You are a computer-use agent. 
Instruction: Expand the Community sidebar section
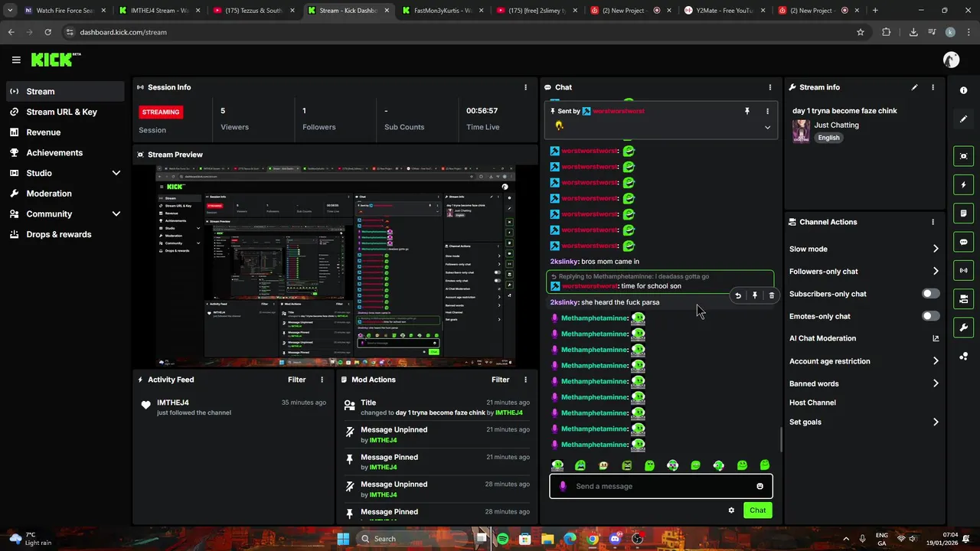click(x=116, y=214)
